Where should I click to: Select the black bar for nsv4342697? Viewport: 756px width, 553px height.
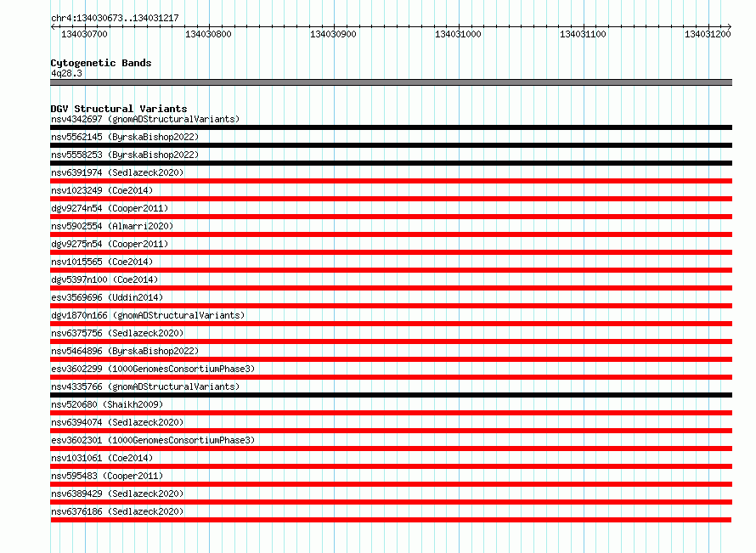pyautogui.click(x=391, y=127)
